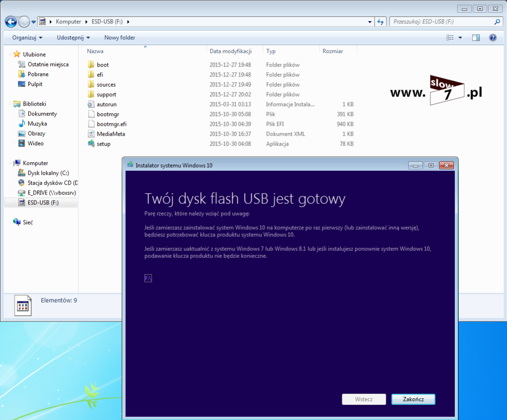Select the setup application icon

click(91, 144)
